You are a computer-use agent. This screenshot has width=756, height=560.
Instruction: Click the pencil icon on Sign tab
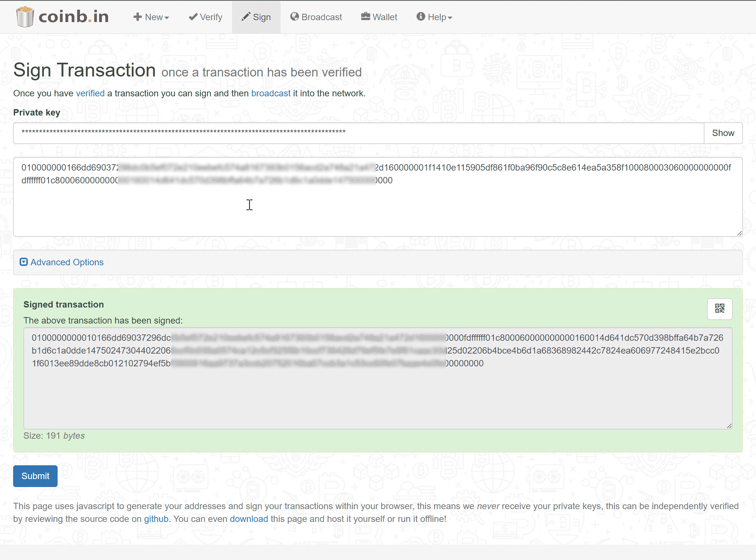point(246,17)
